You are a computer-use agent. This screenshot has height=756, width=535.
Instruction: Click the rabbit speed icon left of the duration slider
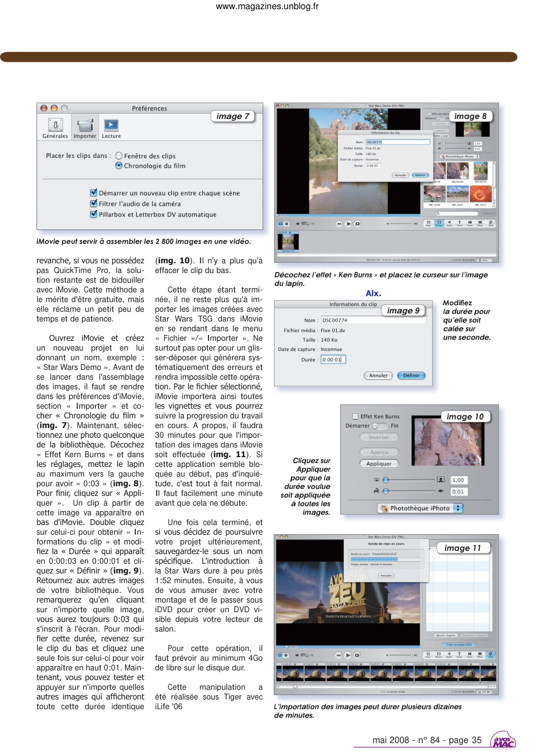[x=377, y=491]
